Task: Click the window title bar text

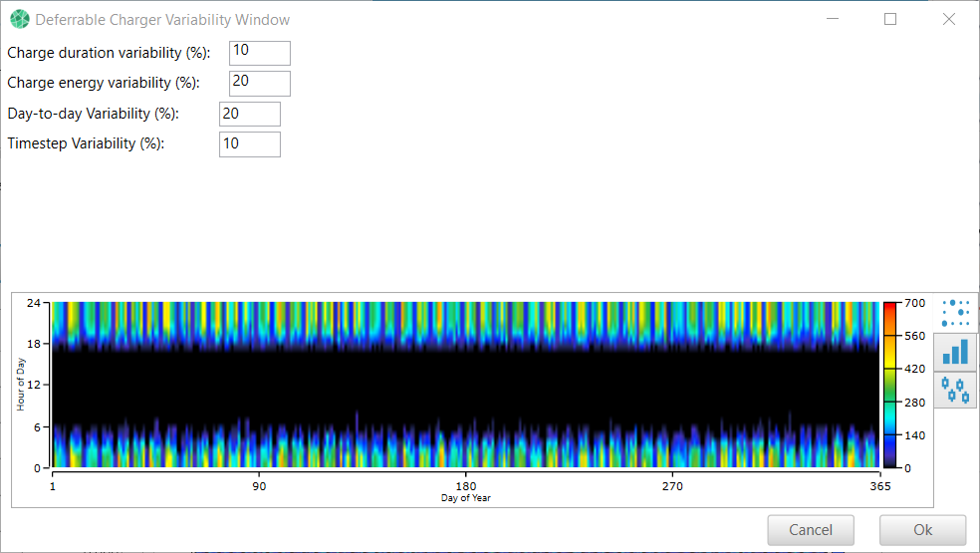Action: pyautogui.click(x=163, y=19)
